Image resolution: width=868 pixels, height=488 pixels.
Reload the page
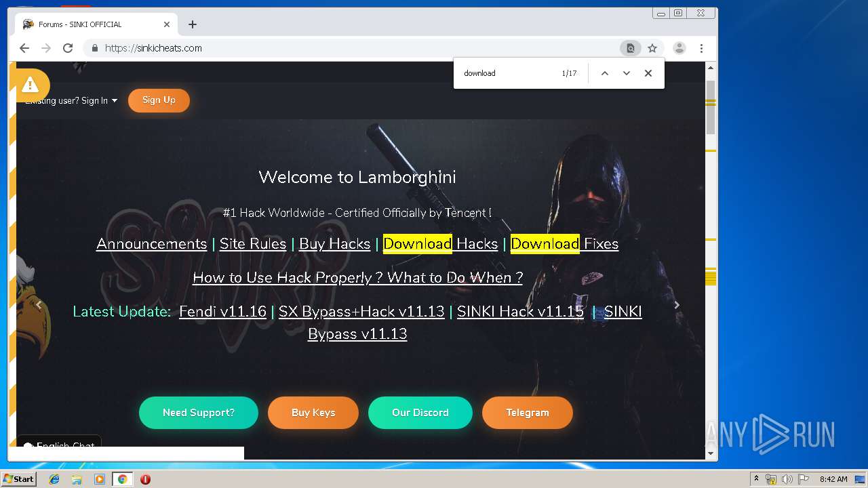pos(68,48)
